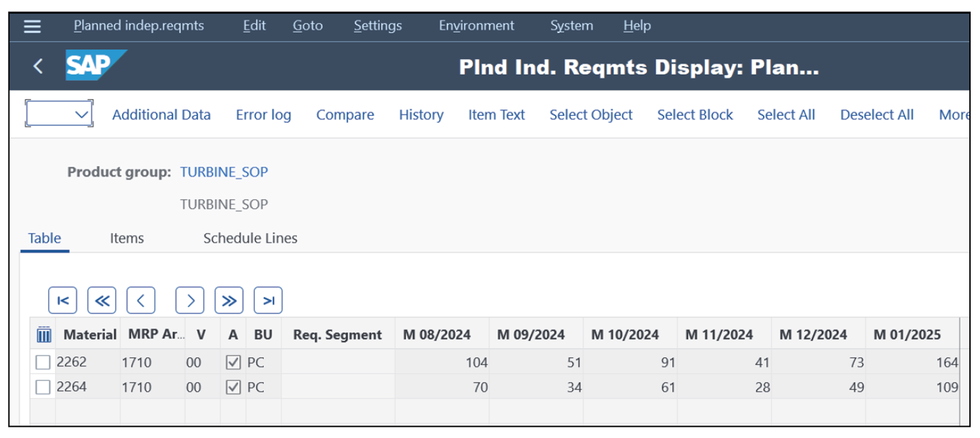Open table settings column icon

[44, 335]
